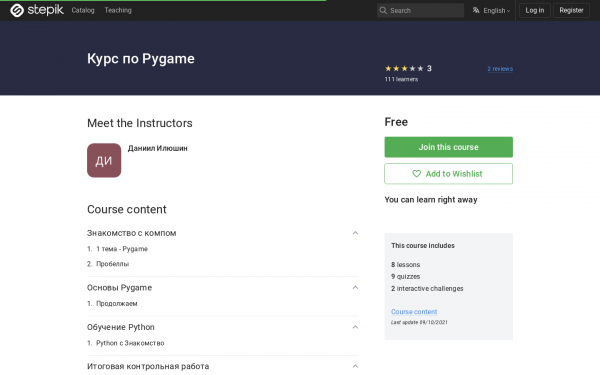600x375 pixels.
Task: Click the ДИ instructor avatar
Action: point(104,160)
